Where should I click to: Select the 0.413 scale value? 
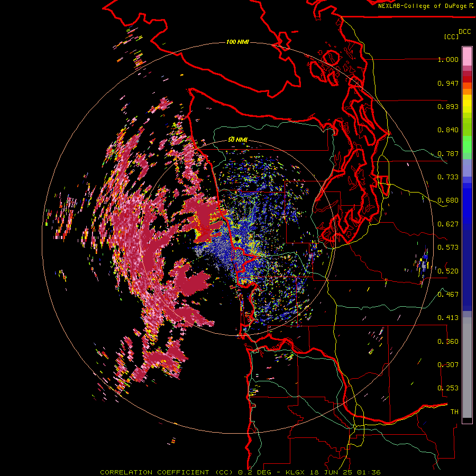448,318
